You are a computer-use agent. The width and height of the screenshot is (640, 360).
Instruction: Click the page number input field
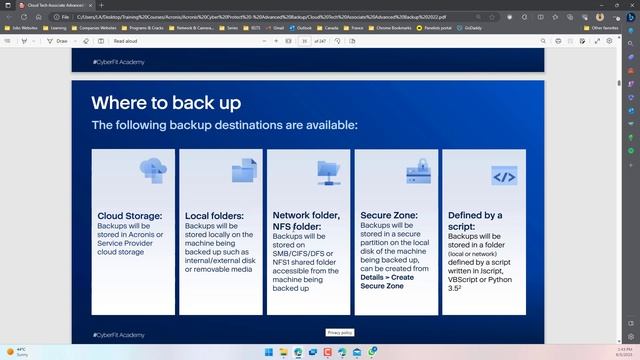304,41
